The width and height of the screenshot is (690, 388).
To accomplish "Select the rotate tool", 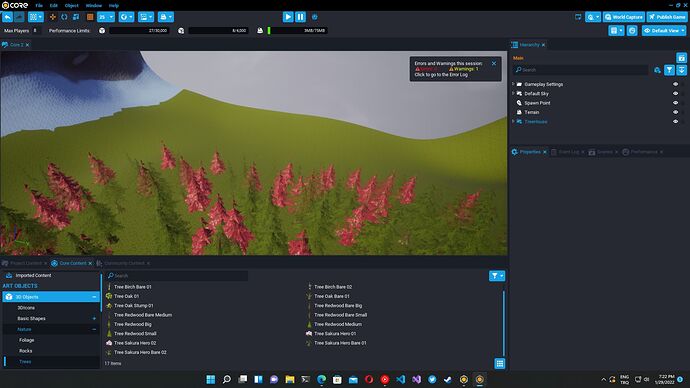I will (64, 17).
